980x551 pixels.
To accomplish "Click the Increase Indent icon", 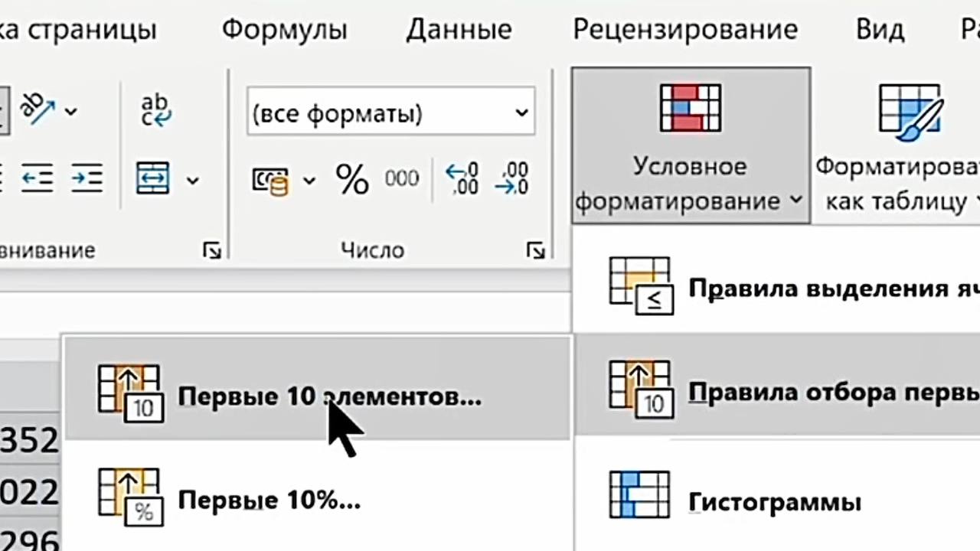I will tap(87, 179).
